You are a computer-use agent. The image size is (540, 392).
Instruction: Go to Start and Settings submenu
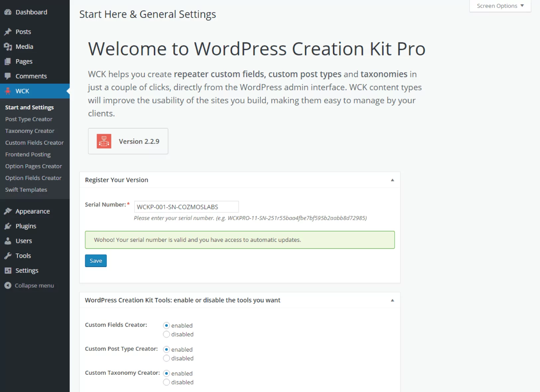30,107
